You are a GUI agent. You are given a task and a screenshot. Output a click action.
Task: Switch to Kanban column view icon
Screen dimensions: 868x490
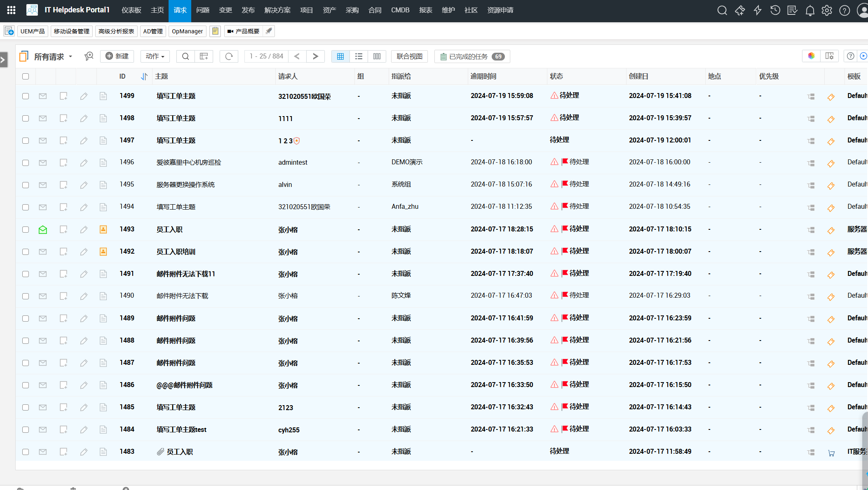coord(377,56)
